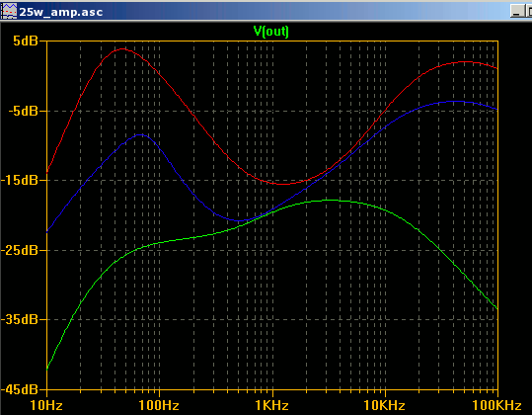Click the -15dB vertical axis label
Viewport: 532px width, 415px height.
pos(20,181)
